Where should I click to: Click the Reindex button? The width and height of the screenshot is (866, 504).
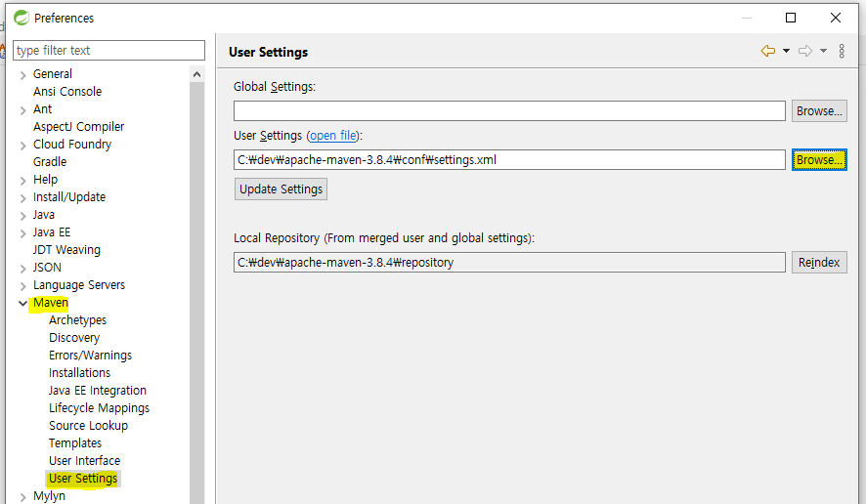819,262
